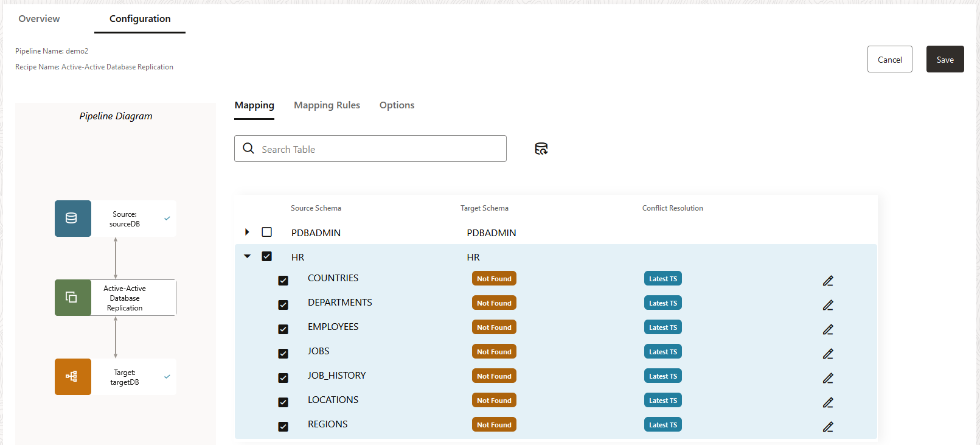Edit conflict resolution for REGIONS
This screenshot has height=445, width=980.
pyautogui.click(x=828, y=427)
